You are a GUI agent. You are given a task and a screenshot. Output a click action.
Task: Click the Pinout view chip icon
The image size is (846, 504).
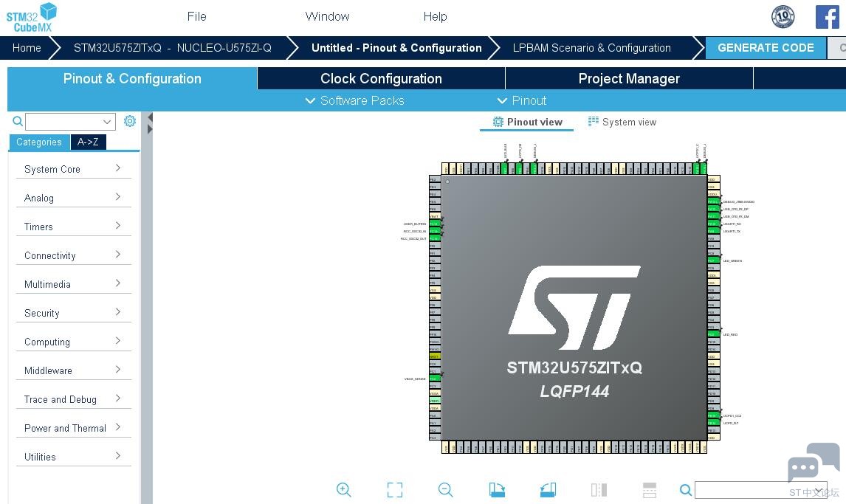(498, 122)
